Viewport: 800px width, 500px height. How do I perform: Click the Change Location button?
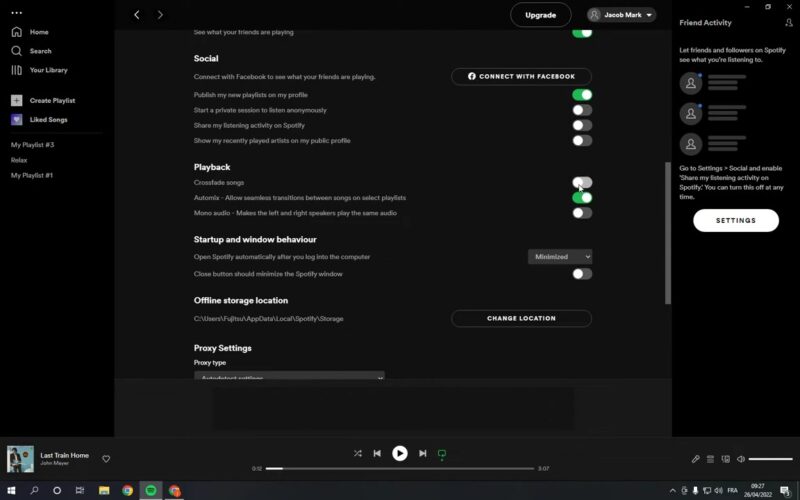[521, 318]
